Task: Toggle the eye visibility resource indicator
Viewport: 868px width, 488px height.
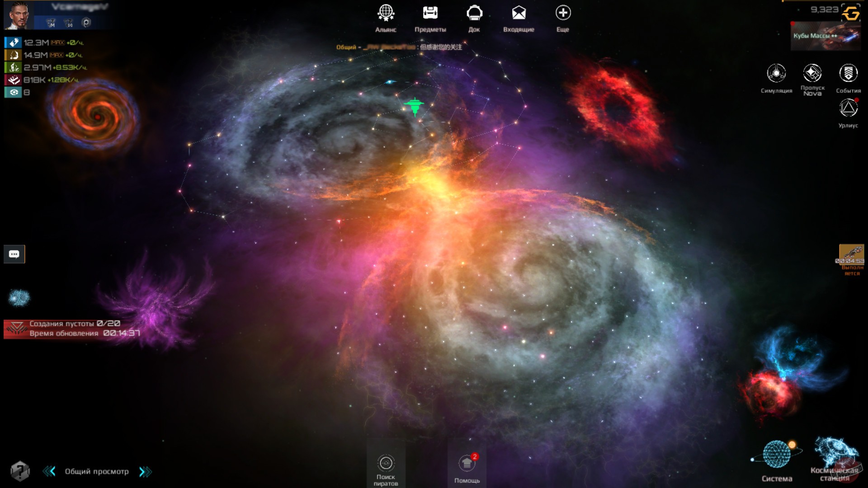Action: click(14, 92)
